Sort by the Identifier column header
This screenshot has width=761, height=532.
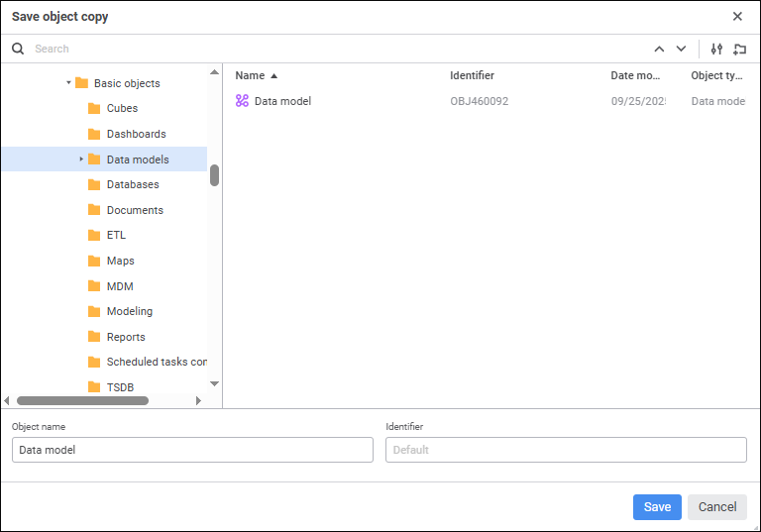click(472, 75)
